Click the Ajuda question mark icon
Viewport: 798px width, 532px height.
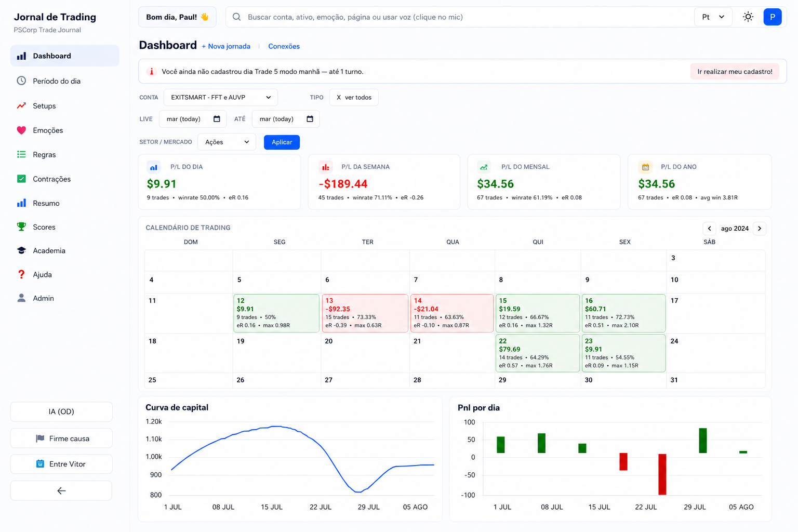pyautogui.click(x=21, y=274)
